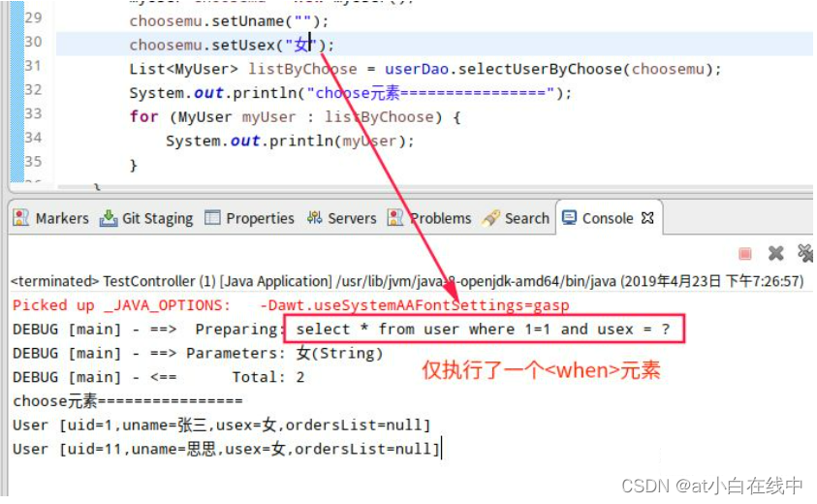Click the User uid=1 张三 console line
Viewport: 817px width, 504px height.
[x=222, y=425]
